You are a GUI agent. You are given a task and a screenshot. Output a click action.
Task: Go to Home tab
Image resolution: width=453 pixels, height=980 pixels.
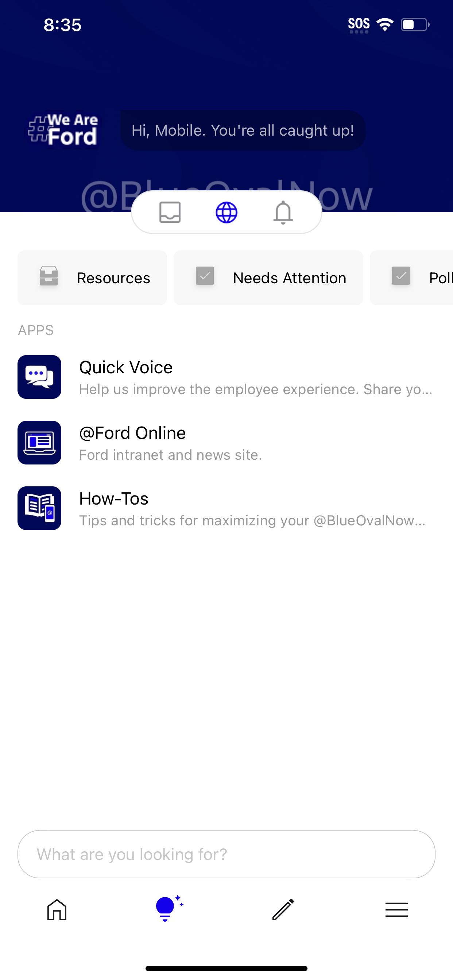tap(57, 910)
